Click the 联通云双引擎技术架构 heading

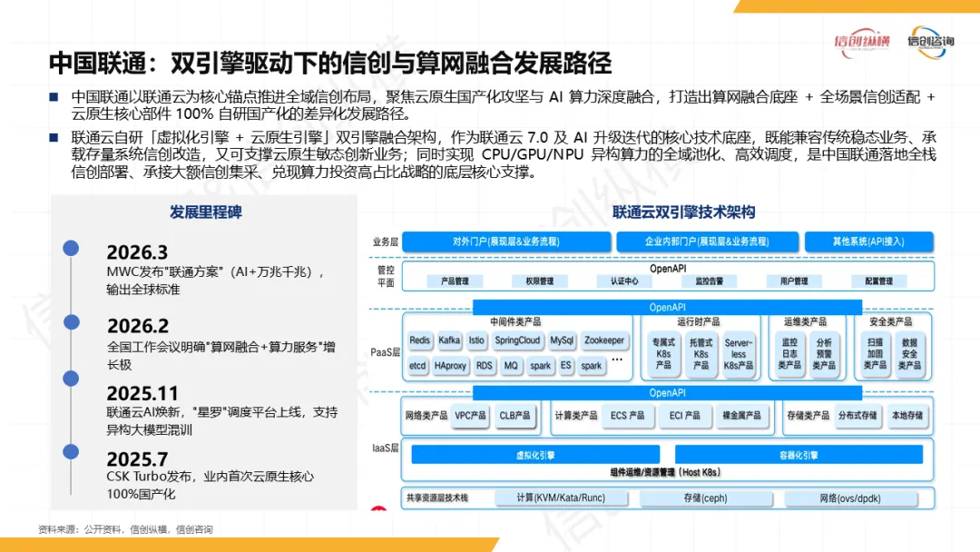pyautogui.click(x=684, y=212)
